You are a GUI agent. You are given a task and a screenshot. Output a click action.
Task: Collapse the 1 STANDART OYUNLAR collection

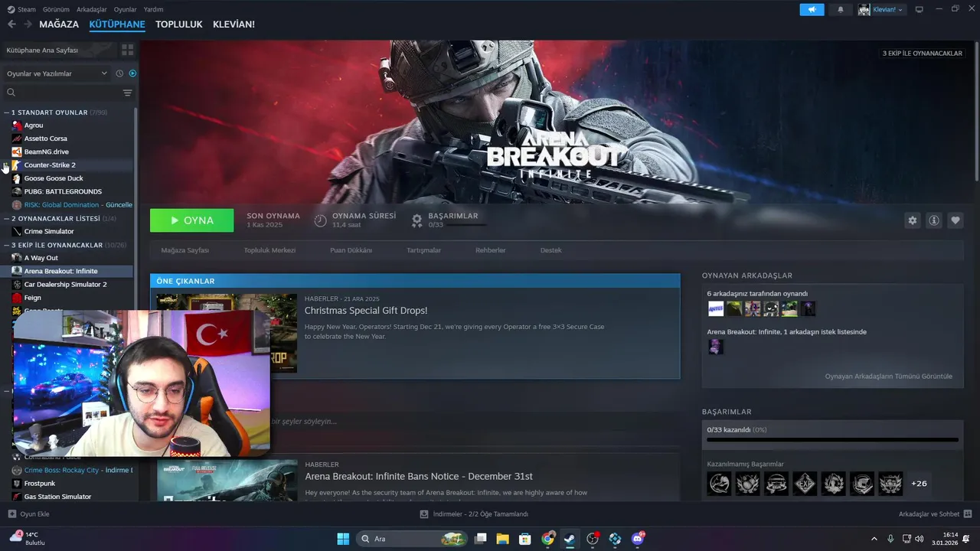(7, 112)
